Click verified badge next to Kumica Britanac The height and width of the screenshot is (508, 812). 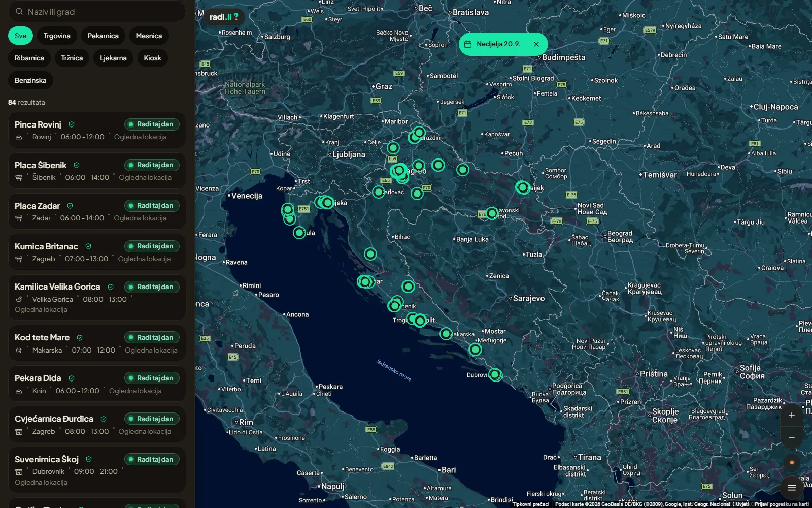tap(88, 246)
